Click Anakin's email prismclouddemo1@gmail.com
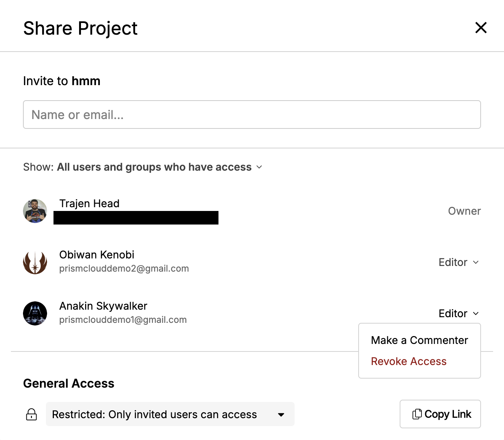The image size is (504, 440). (123, 319)
